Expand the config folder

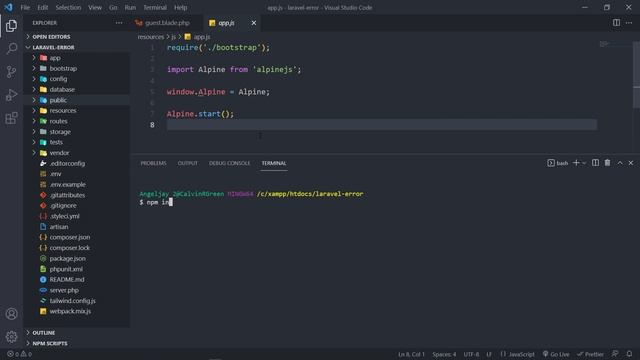(x=77, y=79)
